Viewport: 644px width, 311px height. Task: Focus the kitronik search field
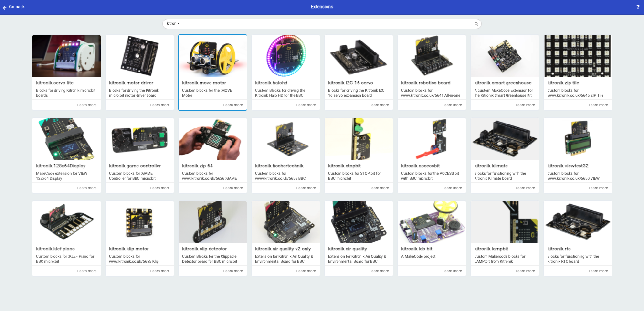coord(322,24)
